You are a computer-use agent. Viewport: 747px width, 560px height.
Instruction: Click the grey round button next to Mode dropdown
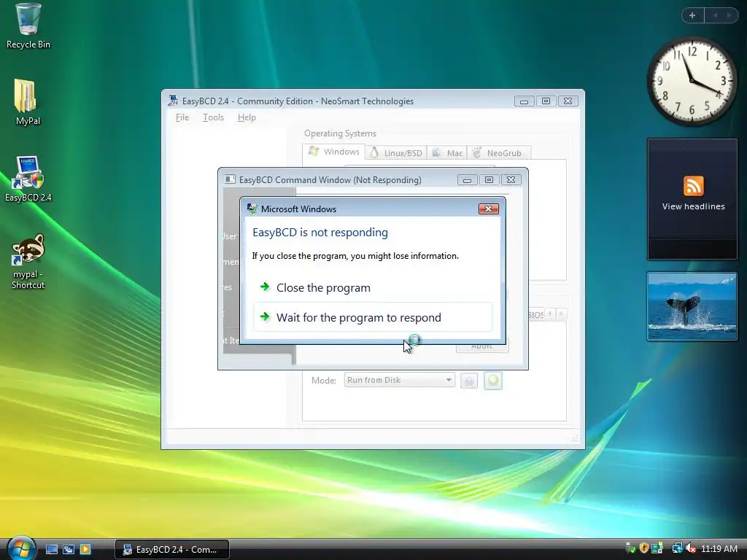tap(469, 381)
